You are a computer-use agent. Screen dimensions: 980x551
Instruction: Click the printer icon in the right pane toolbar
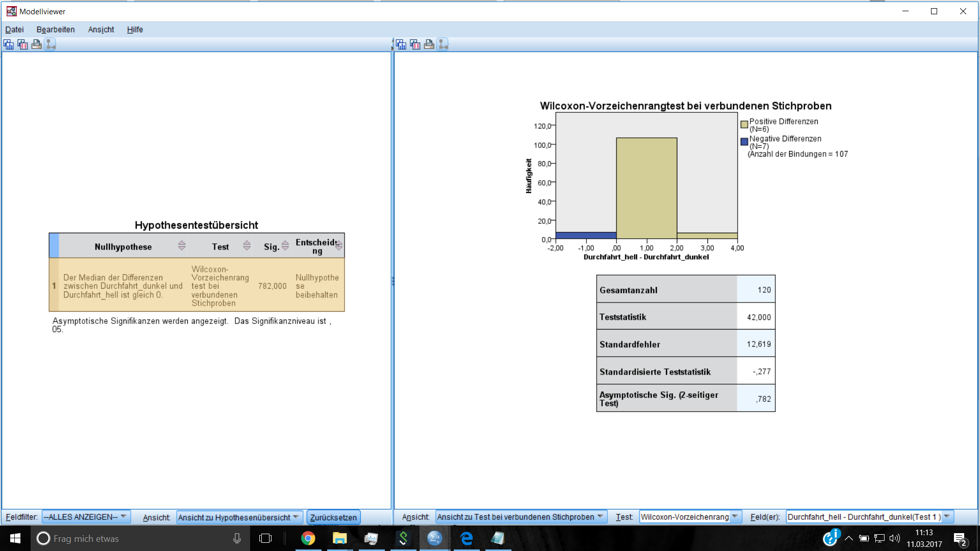click(429, 44)
